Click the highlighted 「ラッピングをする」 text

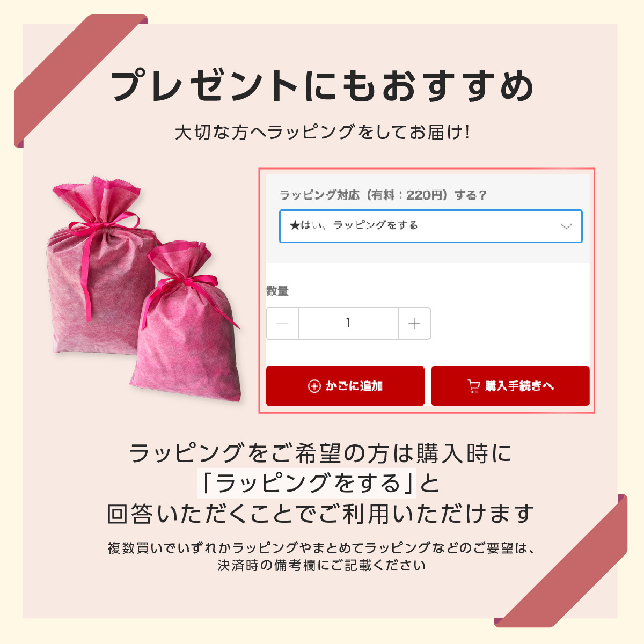pos(307,483)
